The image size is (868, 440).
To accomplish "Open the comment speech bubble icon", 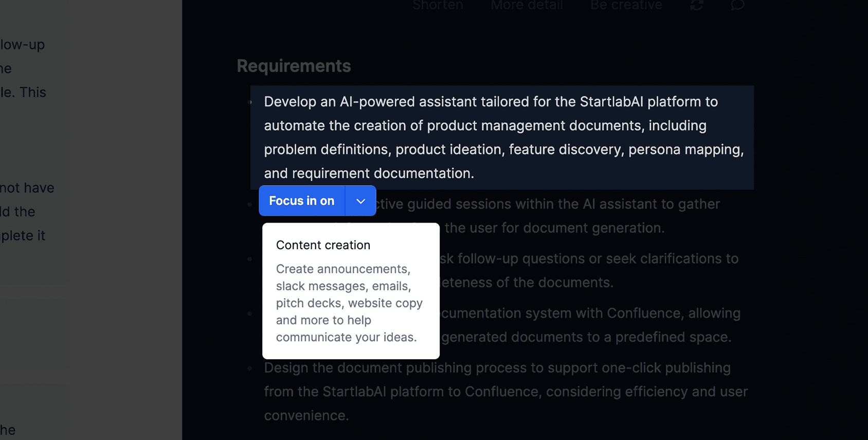I will coord(737,5).
